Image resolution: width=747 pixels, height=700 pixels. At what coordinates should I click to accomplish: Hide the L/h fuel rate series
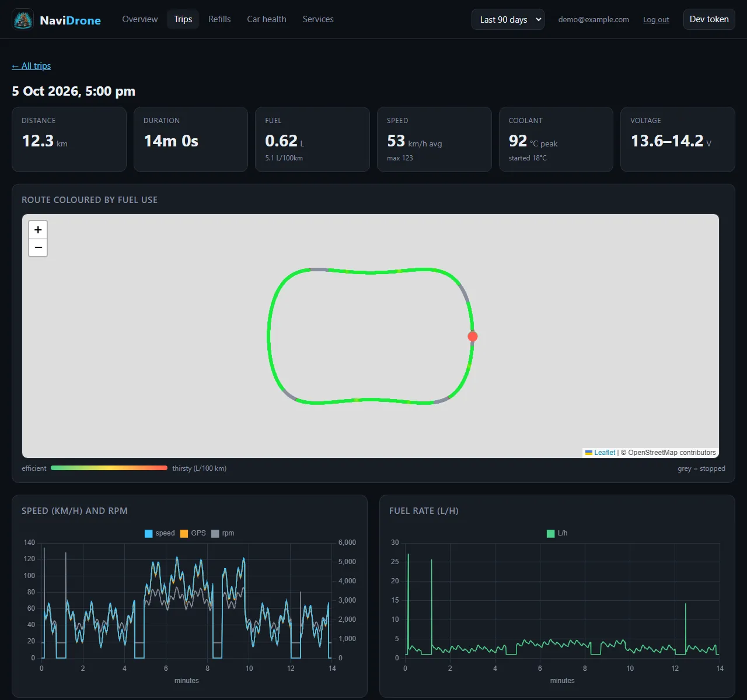[x=557, y=533]
